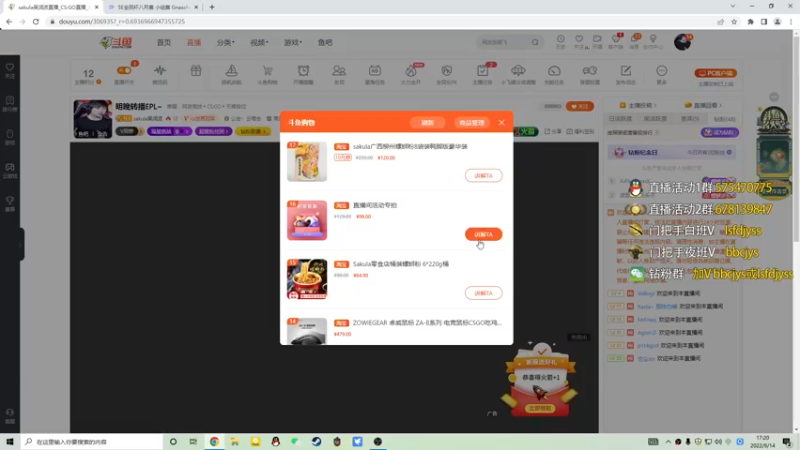The height and width of the screenshot is (450, 800).
Task: Switch to the 日活跃度 ranking tab
Action: pyautogui.click(x=620, y=119)
